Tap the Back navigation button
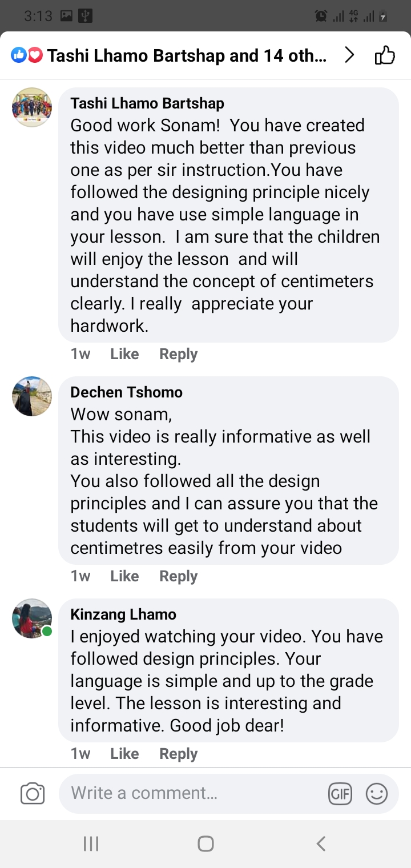The height and width of the screenshot is (868, 411). [320, 843]
